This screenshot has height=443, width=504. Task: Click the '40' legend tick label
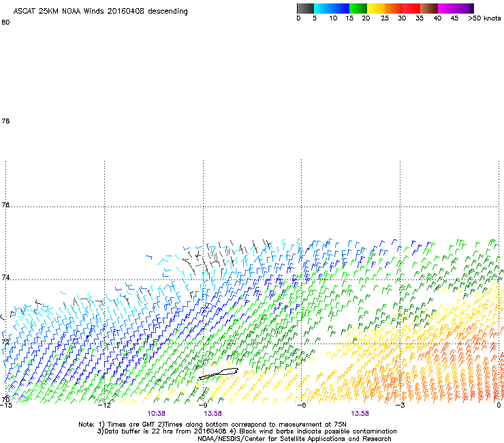coord(437,18)
